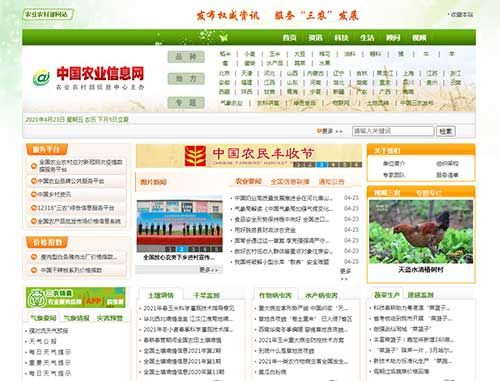The image size is (500, 381).
Task: Click the red wheat emblem in harvest festival banner
Action: pyautogui.click(x=195, y=156)
